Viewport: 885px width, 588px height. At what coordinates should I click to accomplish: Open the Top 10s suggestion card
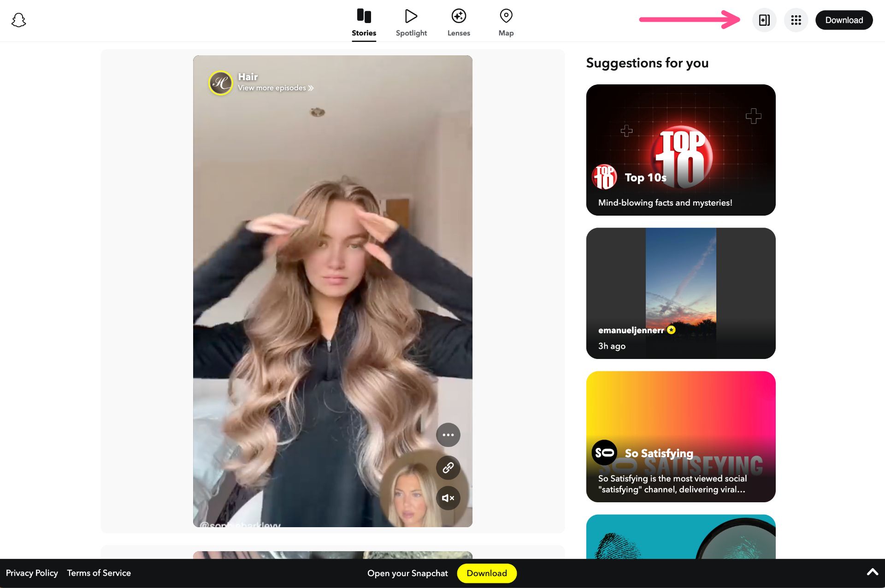pos(680,150)
